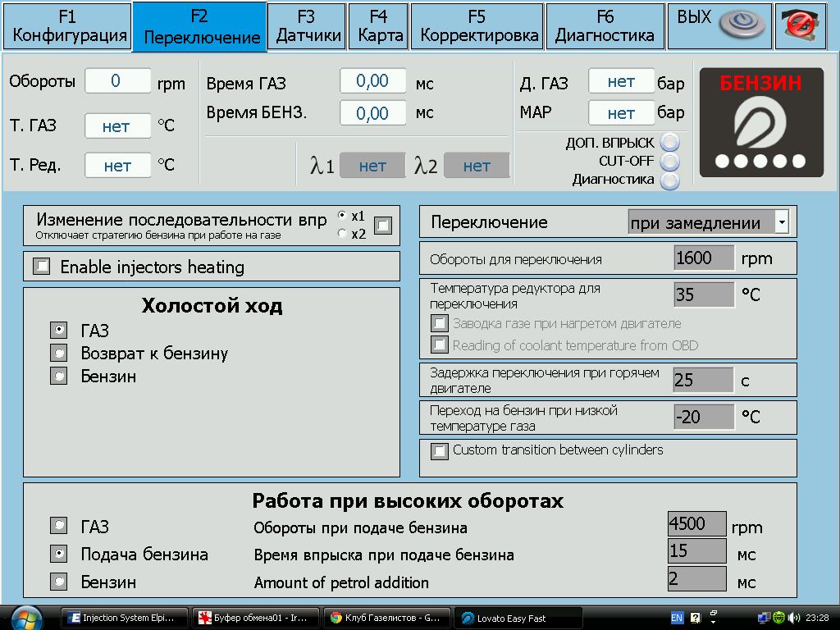Enable injectors heating checkbox

[41, 267]
